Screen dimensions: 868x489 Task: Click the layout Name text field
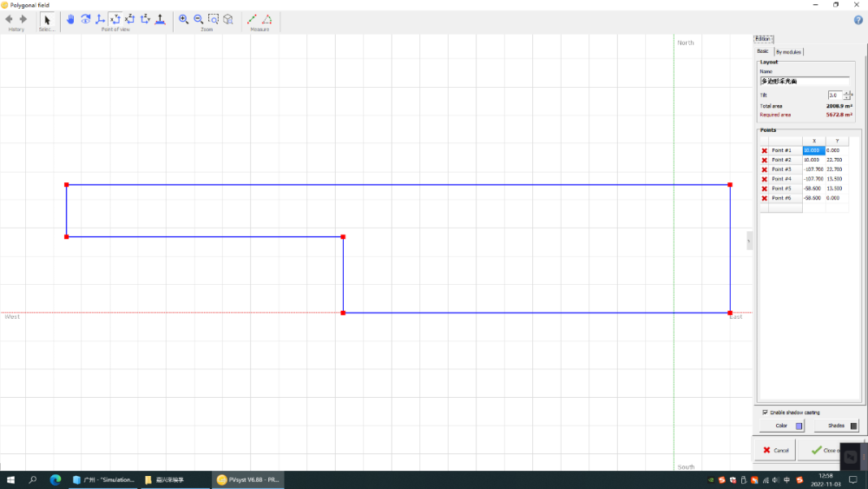pyautogui.click(x=804, y=81)
